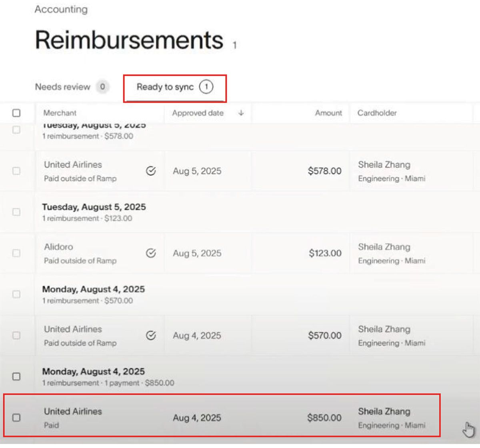Tick the checkbox for the $570.00 United Airlines row
Screen dimensions: 480x448
pos(16,336)
